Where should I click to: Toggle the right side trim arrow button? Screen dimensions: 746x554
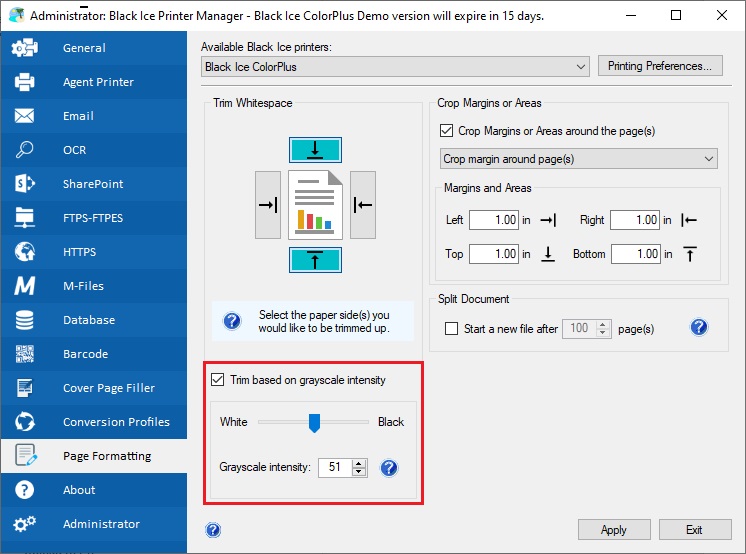point(363,205)
